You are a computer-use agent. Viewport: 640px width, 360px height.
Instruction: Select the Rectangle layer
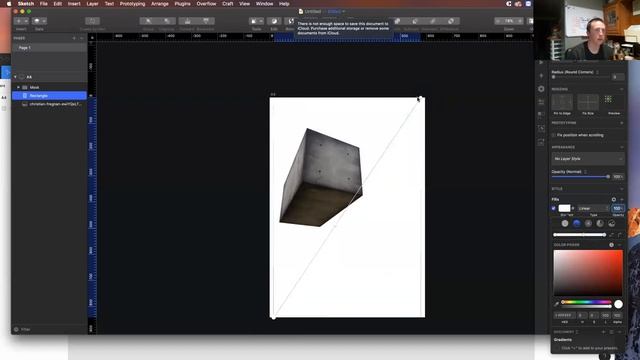49,96
